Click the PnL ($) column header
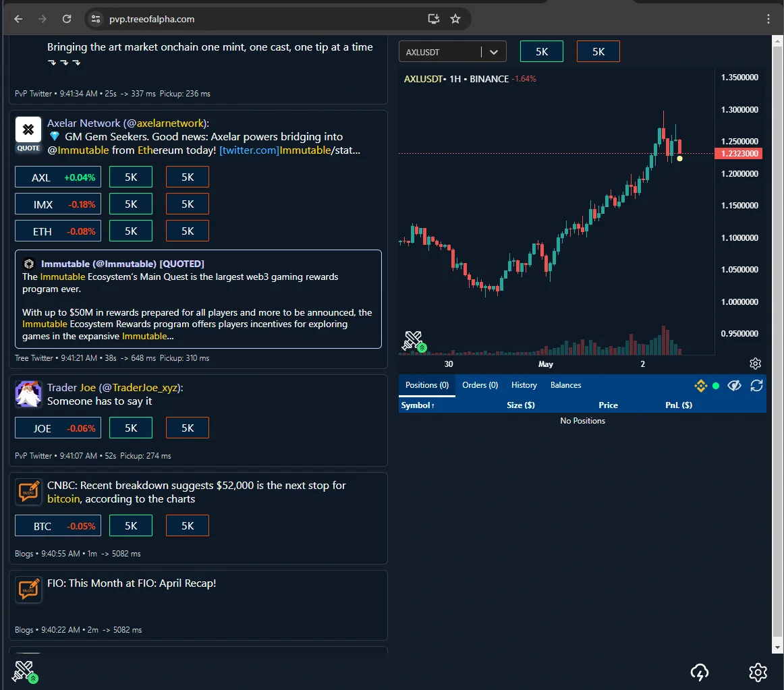The width and height of the screenshot is (784, 690). tap(679, 405)
